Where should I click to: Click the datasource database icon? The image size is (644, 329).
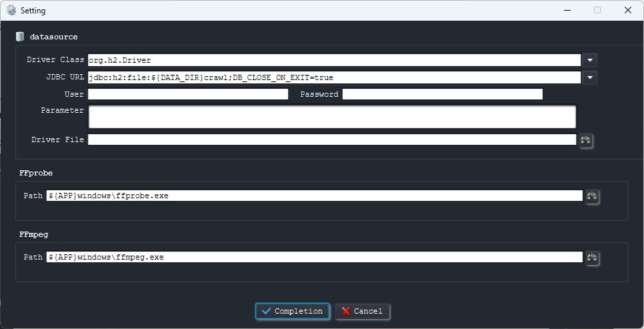(20, 37)
